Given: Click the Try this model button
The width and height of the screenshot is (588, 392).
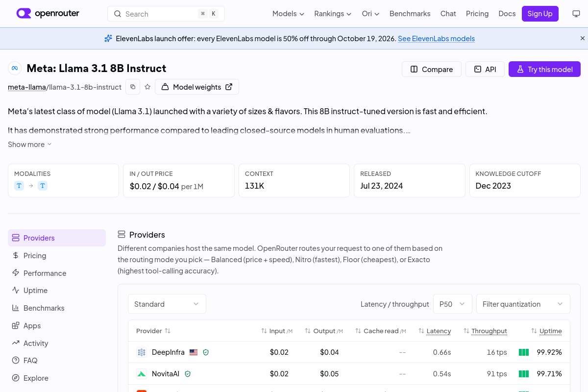Looking at the screenshot, I should pyautogui.click(x=544, y=69).
